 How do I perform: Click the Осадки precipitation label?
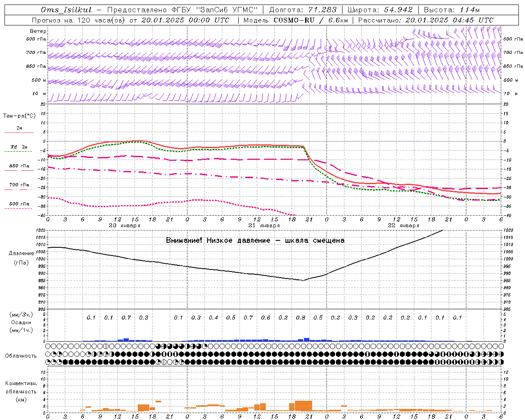(21, 322)
